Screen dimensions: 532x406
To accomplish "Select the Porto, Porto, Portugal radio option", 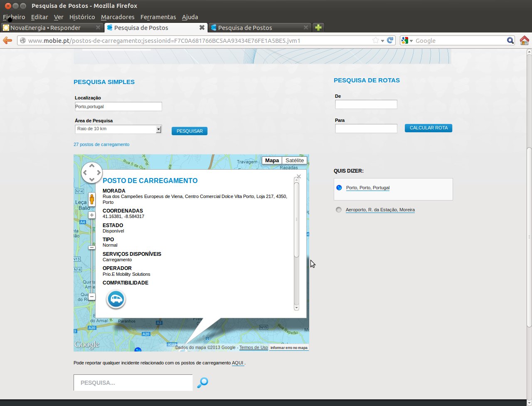I will (x=339, y=188).
